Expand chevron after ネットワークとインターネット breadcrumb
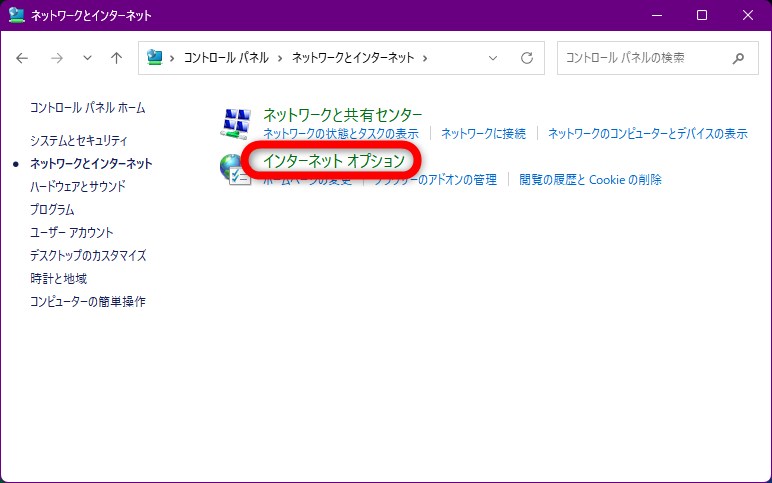This screenshot has height=483, width=772. 425,58
